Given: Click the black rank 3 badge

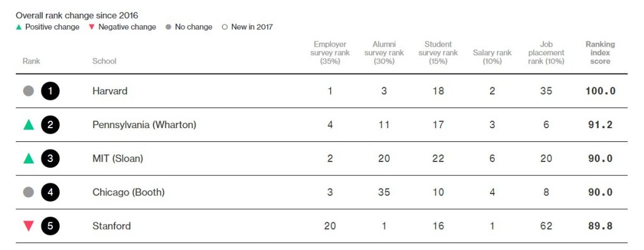Looking at the screenshot, I should (50, 158).
